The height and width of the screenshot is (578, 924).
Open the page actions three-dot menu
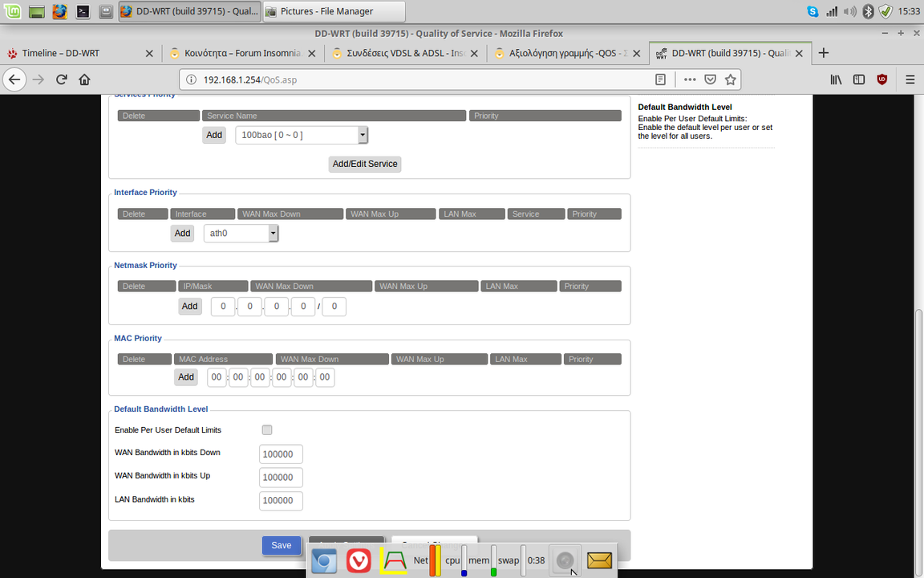pyautogui.click(x=690, y=79)
